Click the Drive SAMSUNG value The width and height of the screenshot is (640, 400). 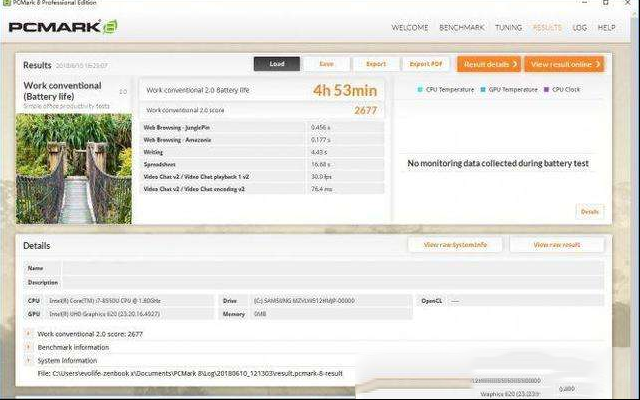coord(304,301)
